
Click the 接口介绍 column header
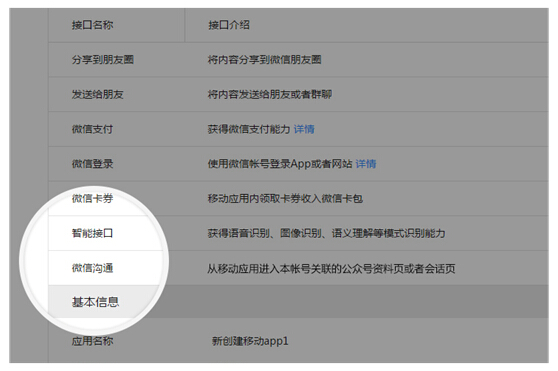pos(229,25)
